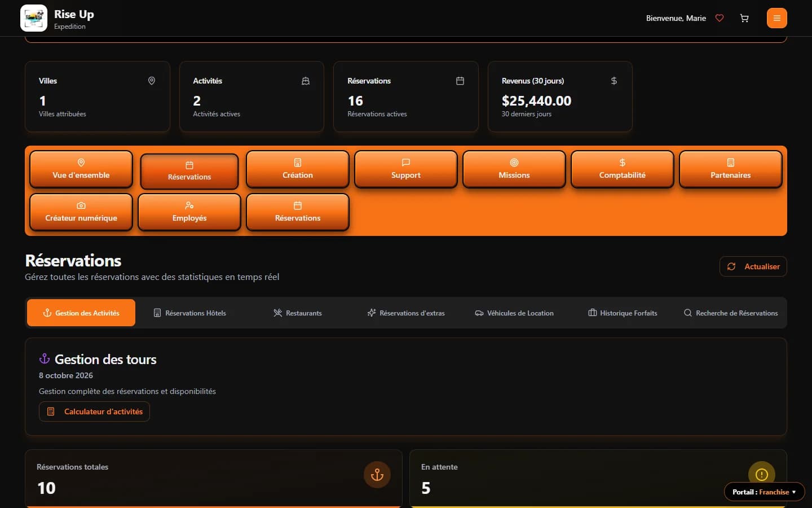The width and height of the screenshot is (812, 508).
Task: Click the map pin icon in Villes card
Action: click(152, 81)
